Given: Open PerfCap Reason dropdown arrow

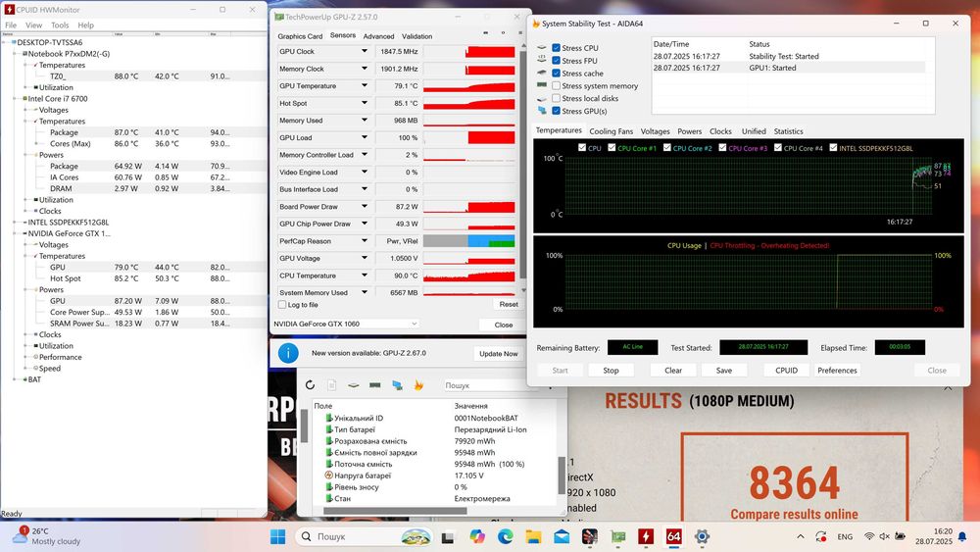Looking at the screenshot, I should 365,240.
